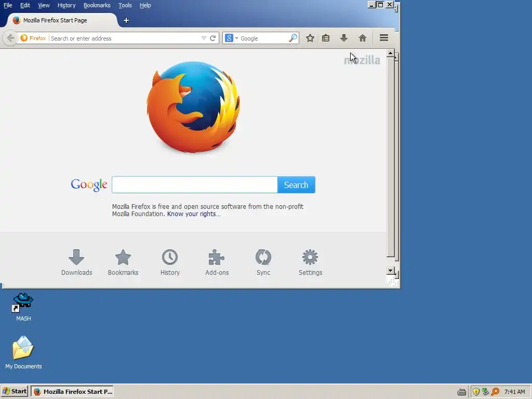Click the network connection tray icon
This screenshot has width=532, height=399.
[x=486, y=392]
